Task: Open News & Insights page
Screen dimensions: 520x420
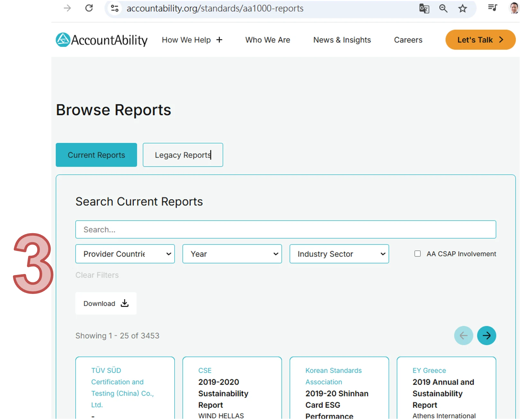Action: [342, 40]
